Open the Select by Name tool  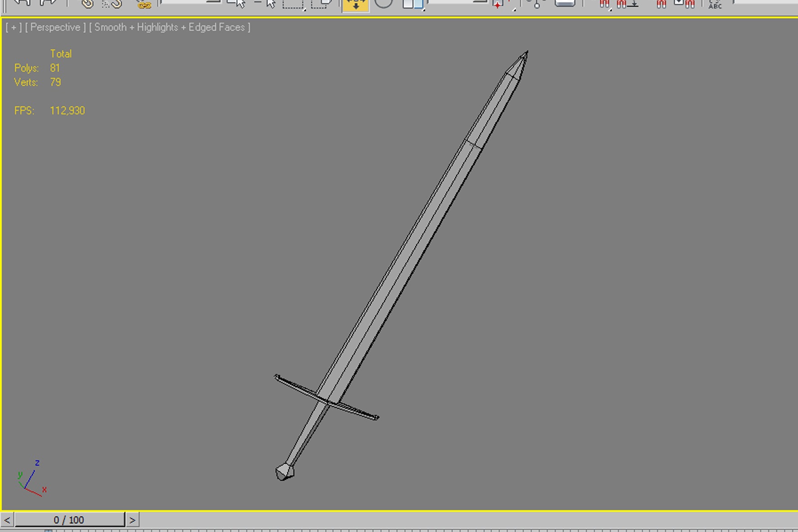[265, 4]
